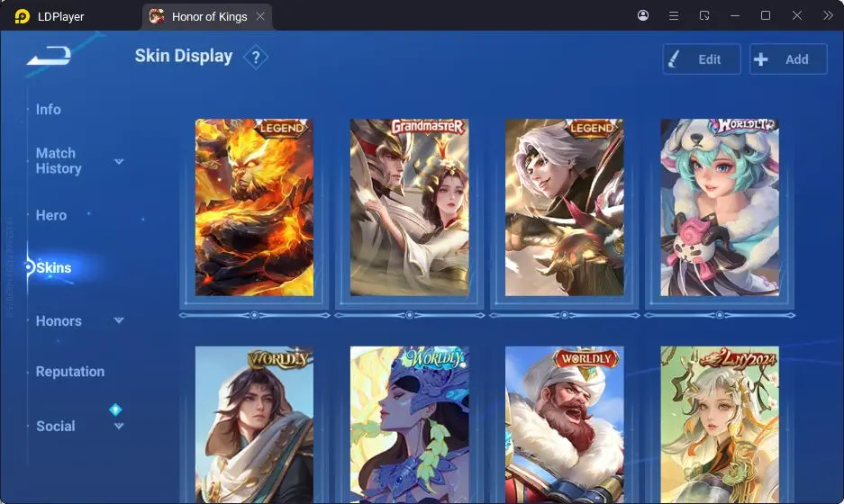The height and width of the screenshot is (504, 844).
Task: Minimize the LDPlayer window
Action: (735, 15)
